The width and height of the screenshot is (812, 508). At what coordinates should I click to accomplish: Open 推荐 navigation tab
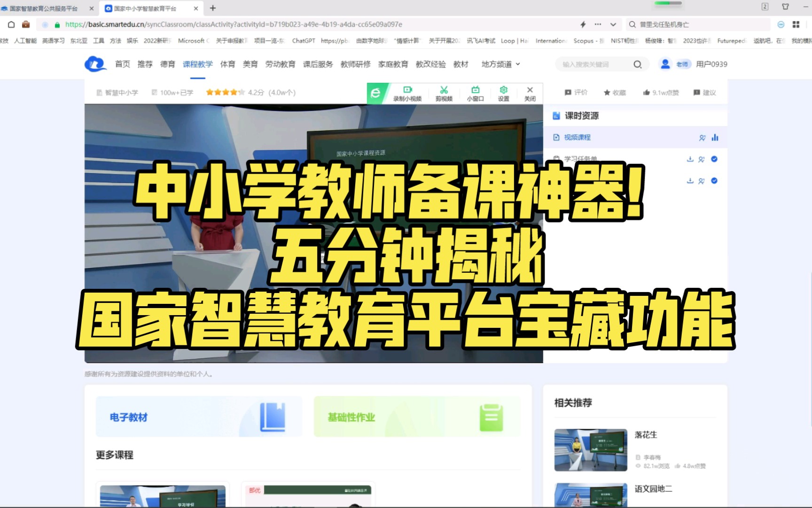(145, 64)
